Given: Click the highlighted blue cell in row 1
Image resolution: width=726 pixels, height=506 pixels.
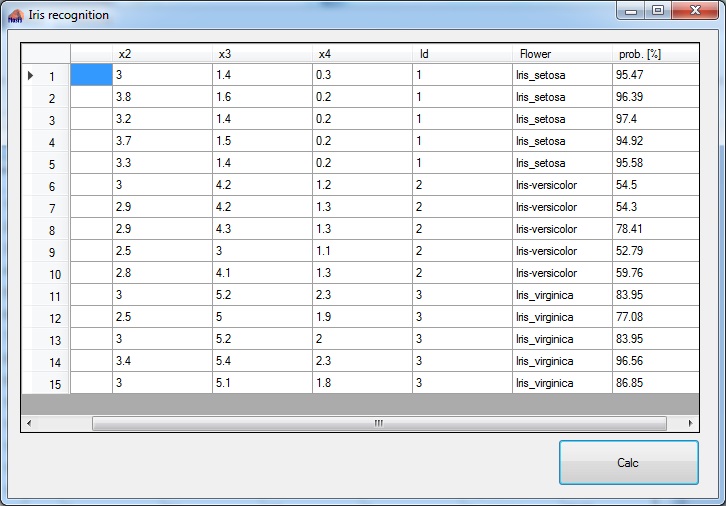Looking at the screenshot, I should coord(91,75).
